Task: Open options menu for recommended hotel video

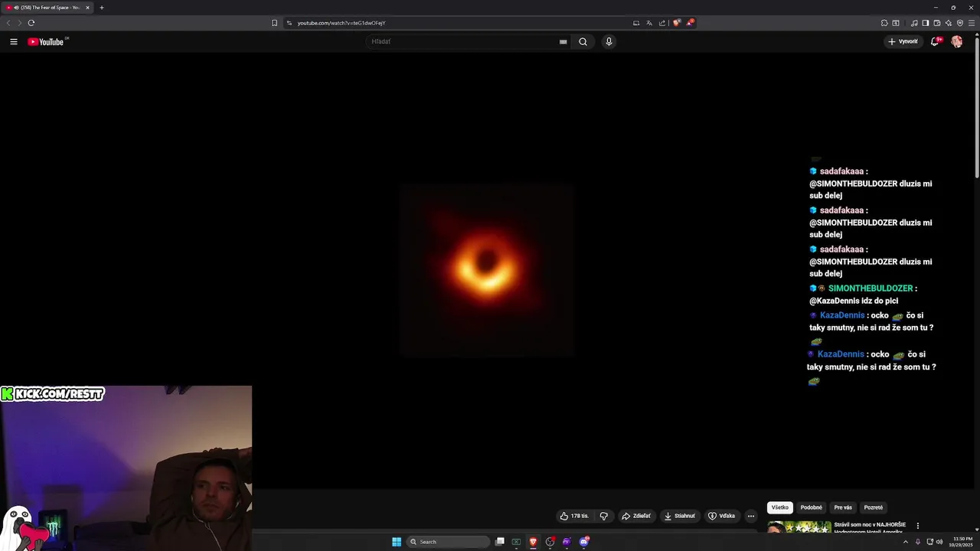Action: (917, 526)
